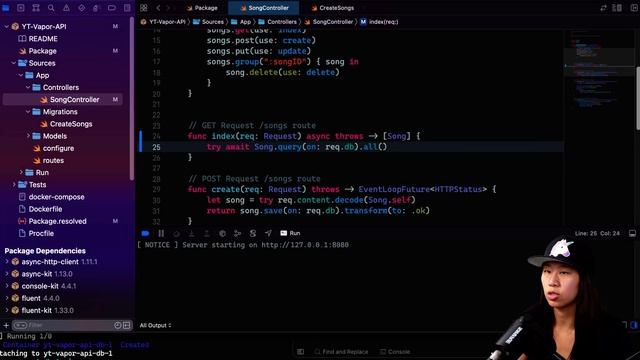This screenshot has height=360, width=640.
Task: Collapse the YT-Vapor-API project root
Action: point(7,27)
